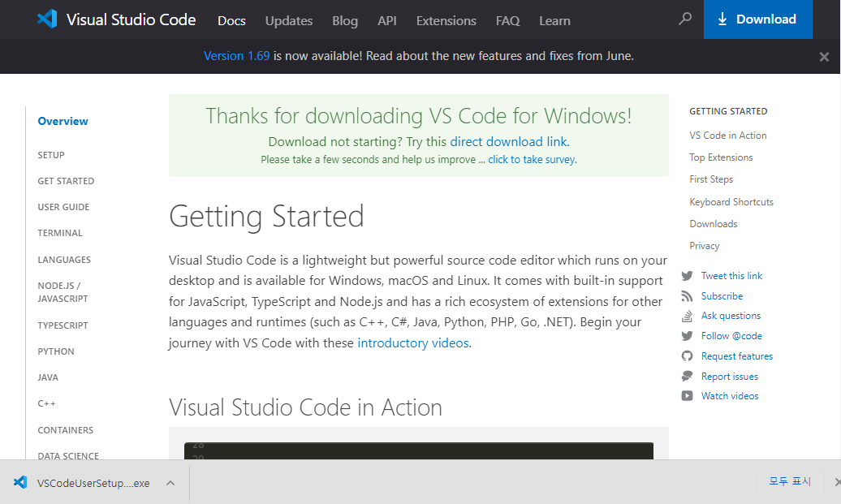Click the Visual Studio Code logo icon
Viewport: 841px width, 504px height.
click(47, 19)
